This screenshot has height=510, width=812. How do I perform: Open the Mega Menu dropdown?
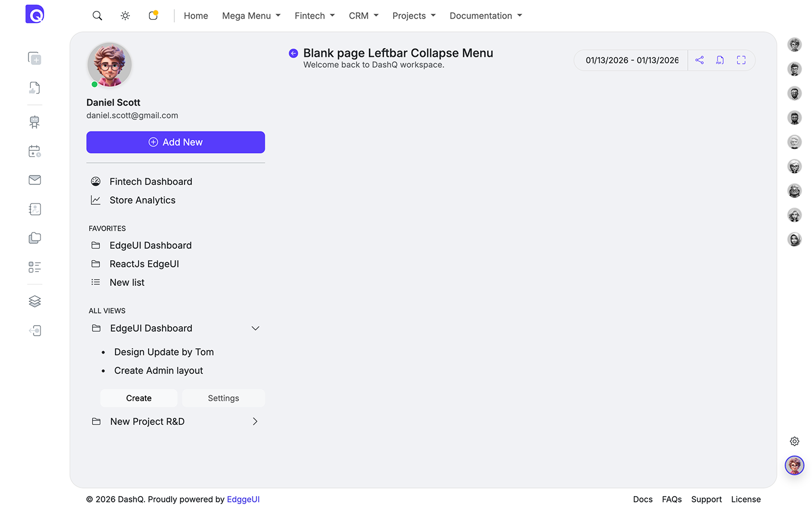pyautogui.click(x=251, y=16)
